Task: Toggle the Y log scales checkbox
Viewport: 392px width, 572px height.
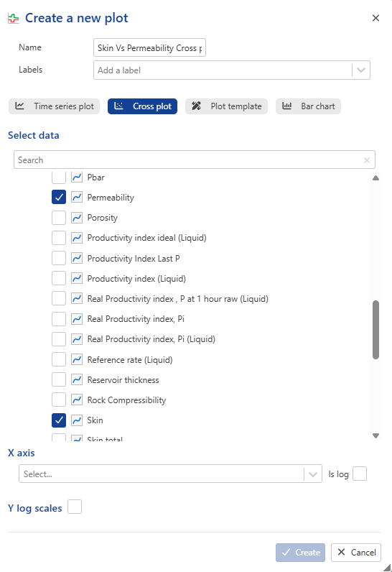Action: 75,507
